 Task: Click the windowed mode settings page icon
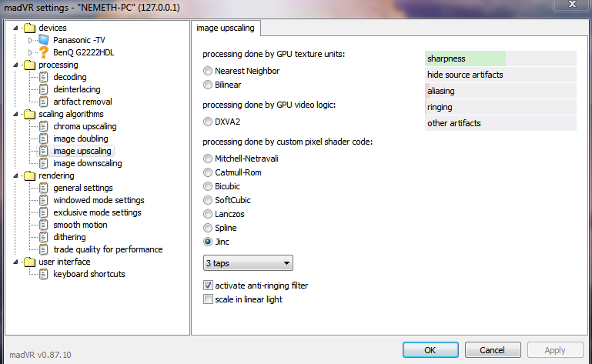click(x=44, y=200)
